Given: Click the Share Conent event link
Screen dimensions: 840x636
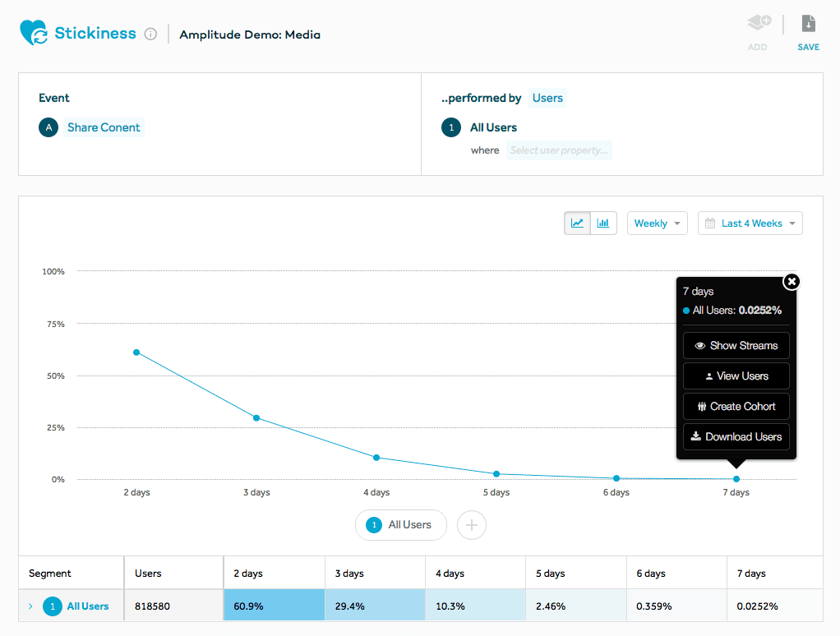Looking at the screenshot, I should point(104,127).
